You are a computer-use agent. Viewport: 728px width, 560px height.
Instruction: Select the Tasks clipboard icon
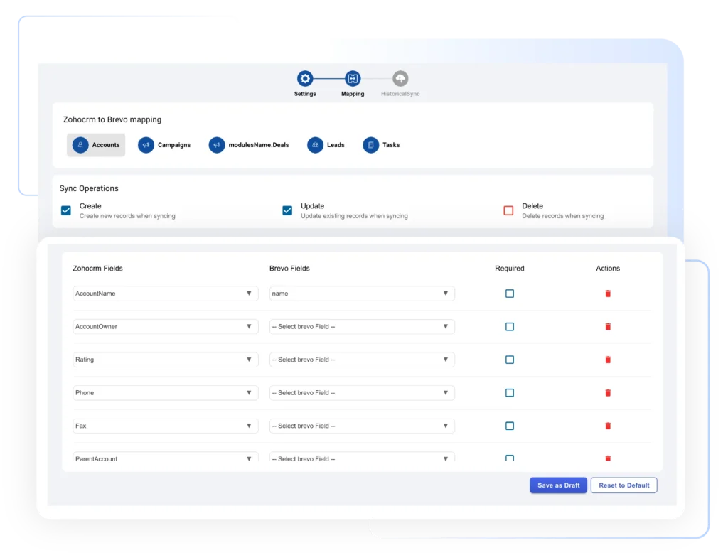pyautogui.click(x=370, y=145)
